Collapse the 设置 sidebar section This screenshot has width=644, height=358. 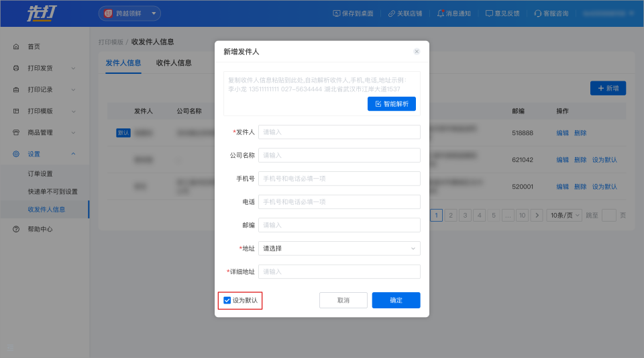[x=73, y=154]
